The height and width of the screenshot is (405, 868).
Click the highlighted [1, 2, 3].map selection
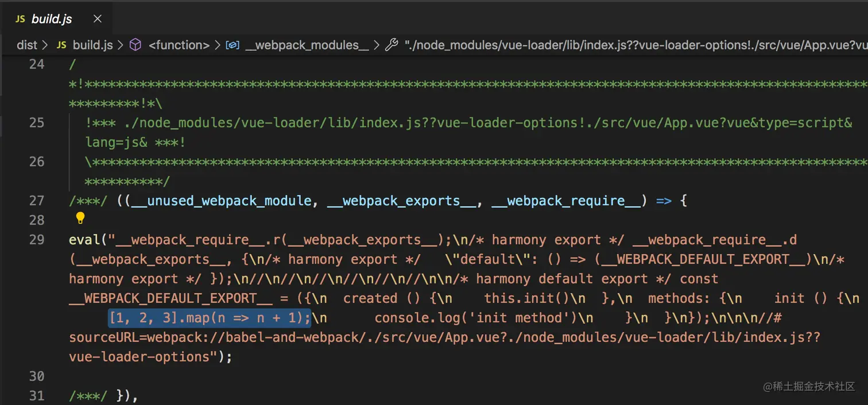(x=210, y=318)
